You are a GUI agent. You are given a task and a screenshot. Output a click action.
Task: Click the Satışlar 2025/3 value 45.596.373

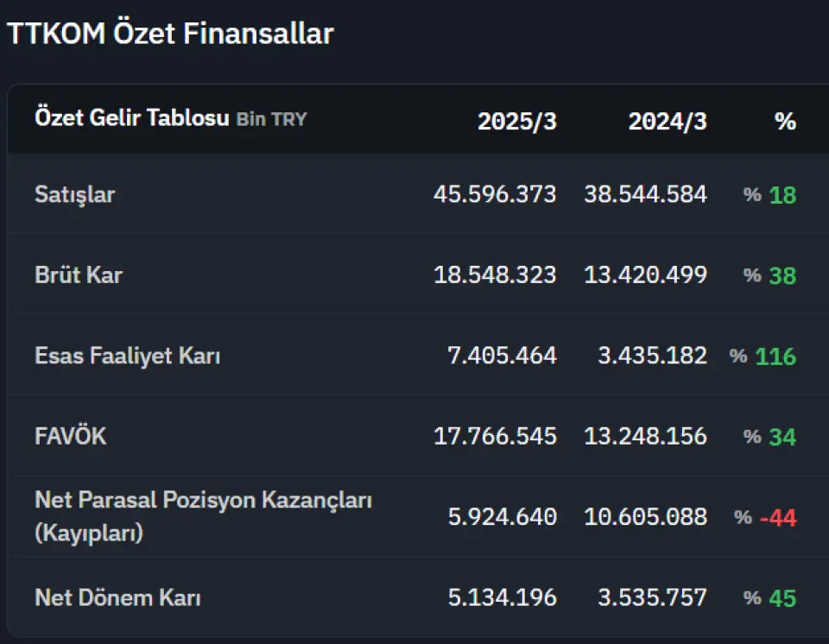click(495, 194)
